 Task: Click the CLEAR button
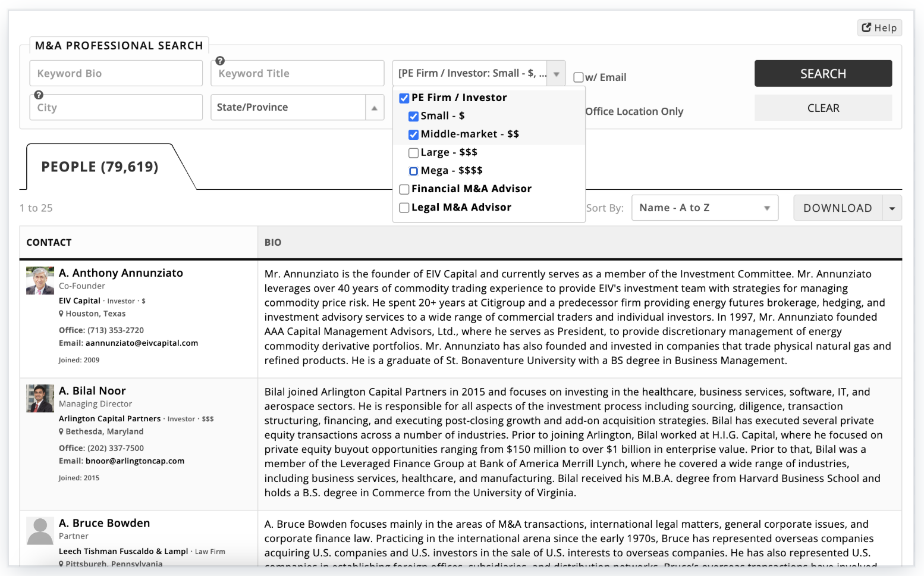[x=823, y=108]
